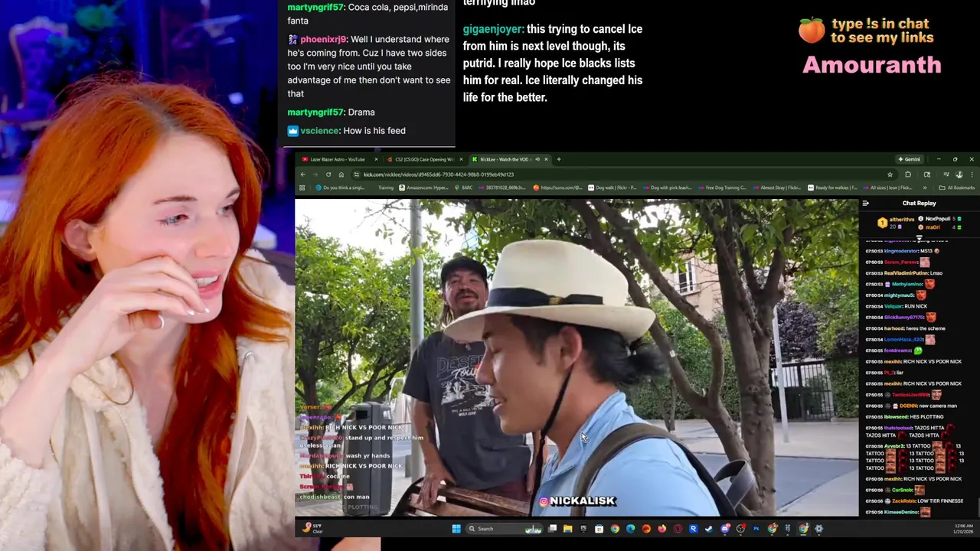Open the Chrome extensions puzzle icon
This screenshot has width=980, height=551.
(908, 174)
